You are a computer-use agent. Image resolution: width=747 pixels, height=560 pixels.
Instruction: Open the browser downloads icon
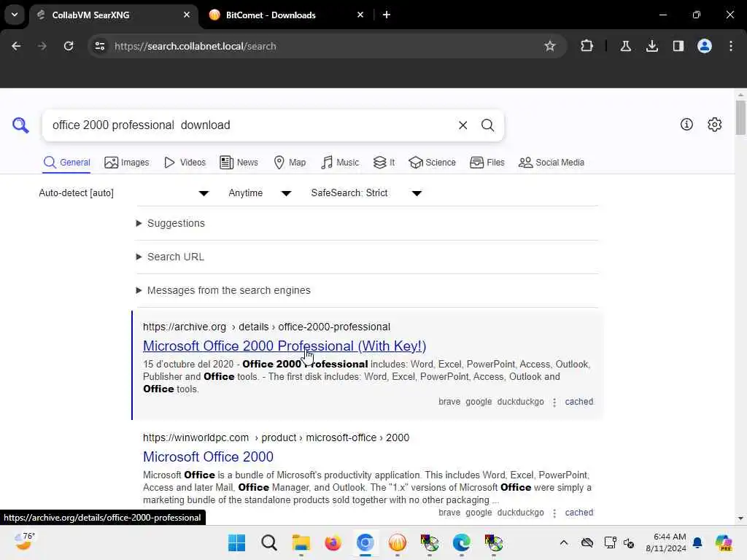(651, 46)
